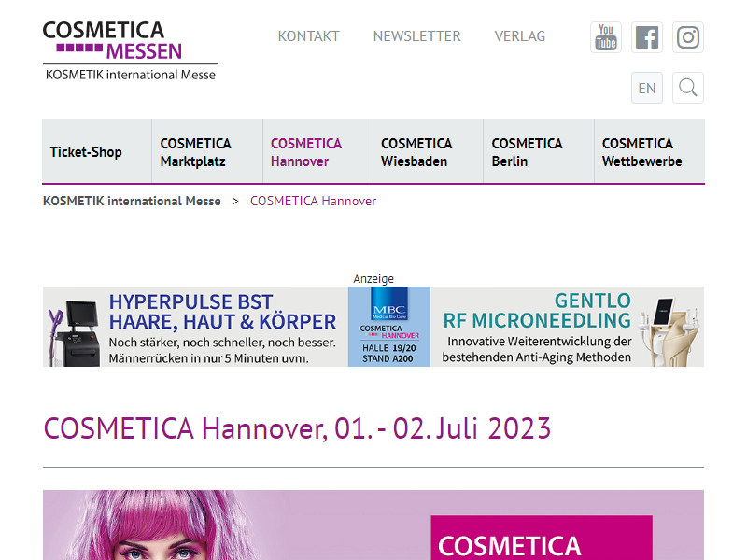The height and width of the screenshot is (560, 747).
Task: Open the KONTAKT page
Action: 308,36
